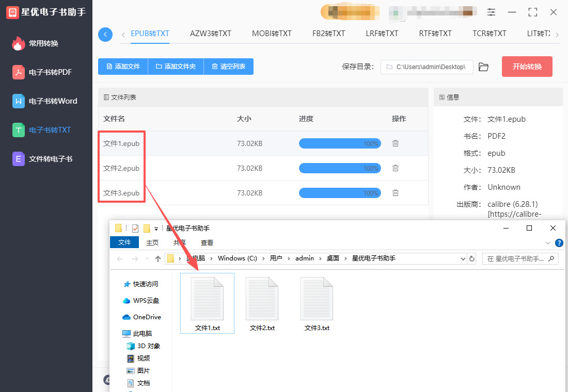This screenshot has width=568, height=392.
Task: Switch to the AZW3转TXT tab
Action: 211,34
